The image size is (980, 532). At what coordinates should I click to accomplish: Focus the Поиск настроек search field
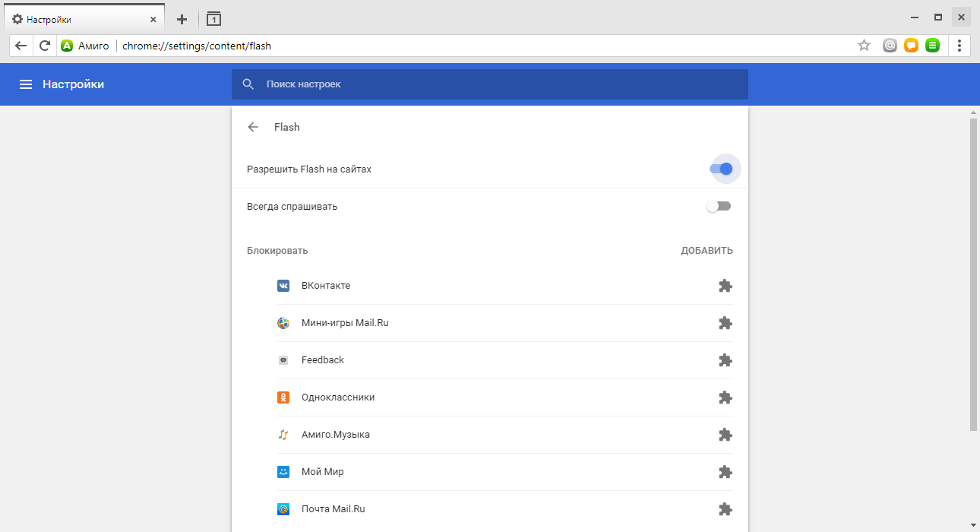490,84
